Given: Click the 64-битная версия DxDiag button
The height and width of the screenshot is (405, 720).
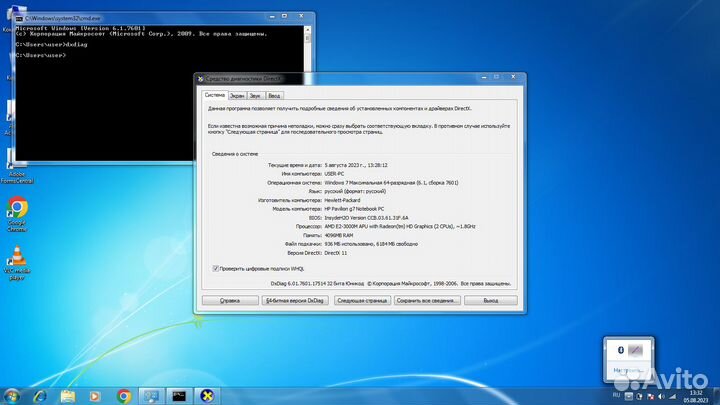Looking at the screenshot, I should (x=295, y=300).
